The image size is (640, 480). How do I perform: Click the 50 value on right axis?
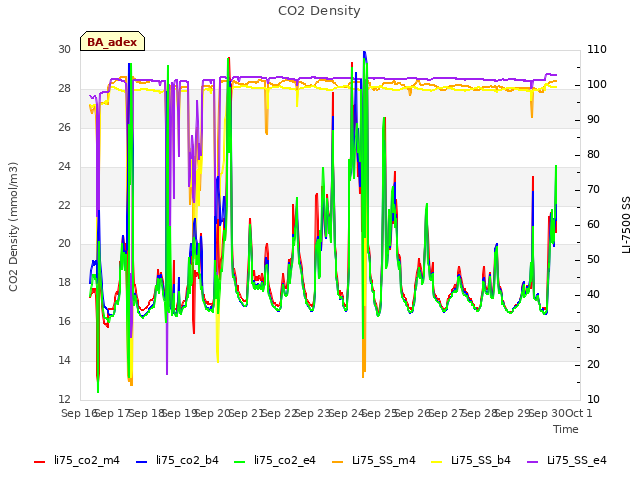coord(593,260)
